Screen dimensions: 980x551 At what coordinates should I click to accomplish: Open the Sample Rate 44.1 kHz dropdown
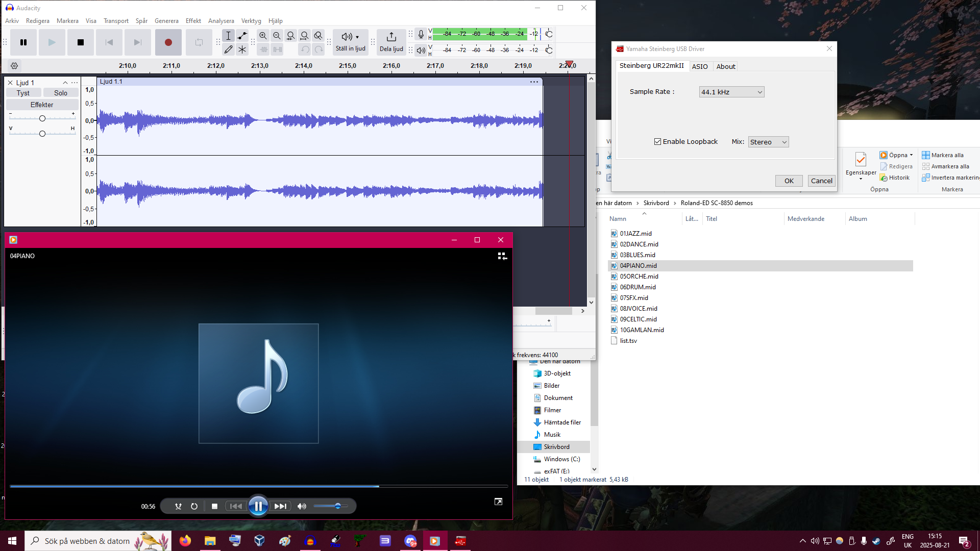pyautogui.click(x=731, y=92)
